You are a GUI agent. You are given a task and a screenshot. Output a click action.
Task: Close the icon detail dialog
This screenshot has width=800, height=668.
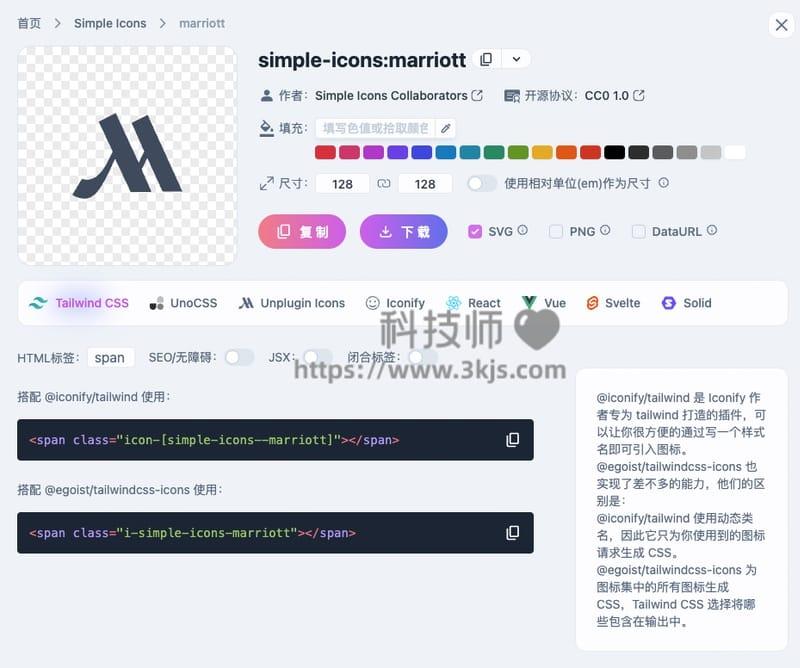point(781,24)
